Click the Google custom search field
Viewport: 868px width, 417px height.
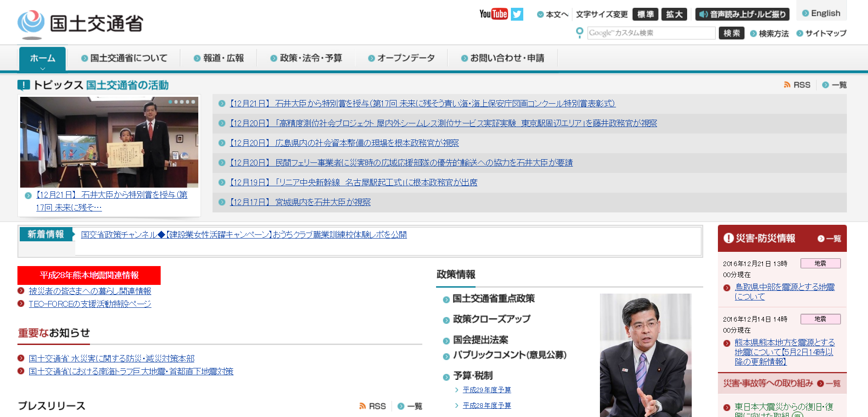[651, 33]
